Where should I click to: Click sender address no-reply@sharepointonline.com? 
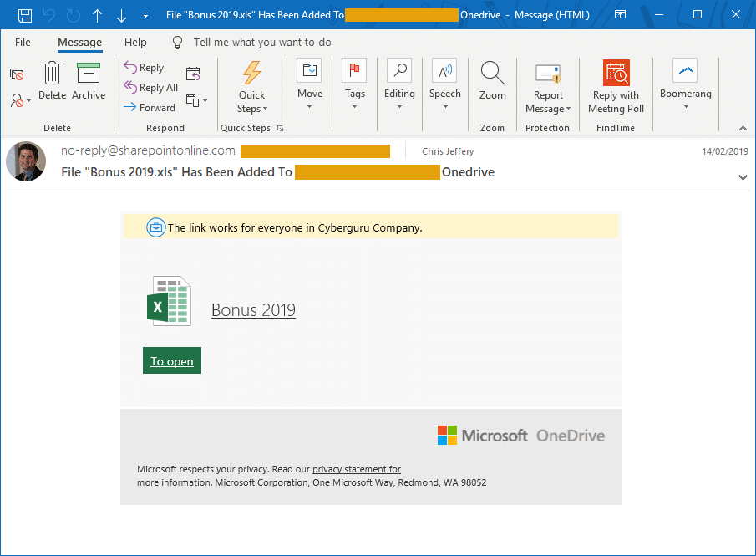click(148, 150)
